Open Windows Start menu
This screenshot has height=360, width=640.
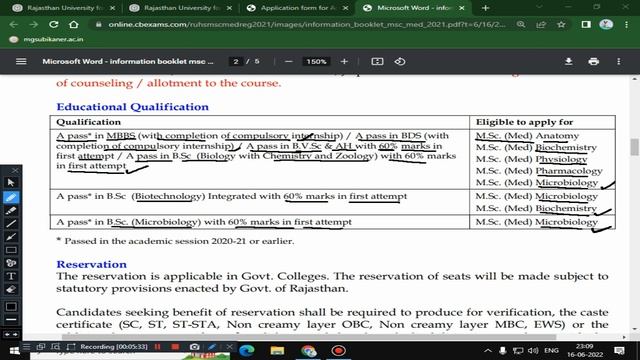pyautogui.click(x=14, y=351)
